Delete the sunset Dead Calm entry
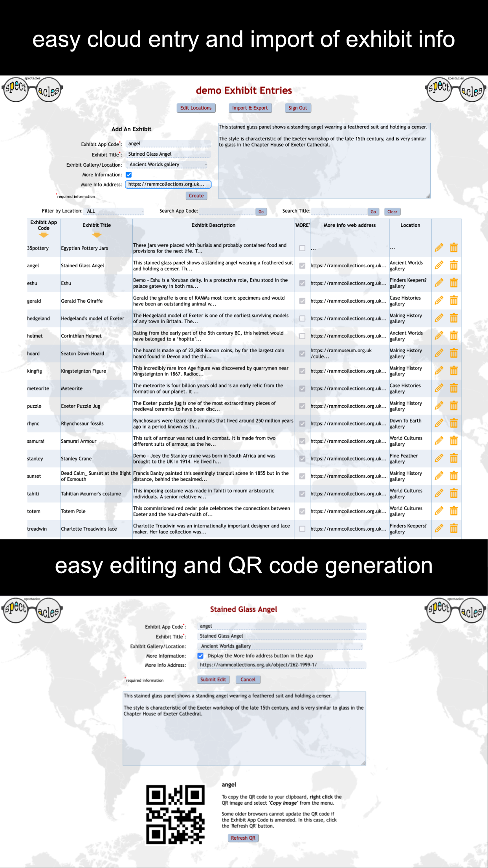Viewport: 488px width, 868px height. (x=454, y=476)
